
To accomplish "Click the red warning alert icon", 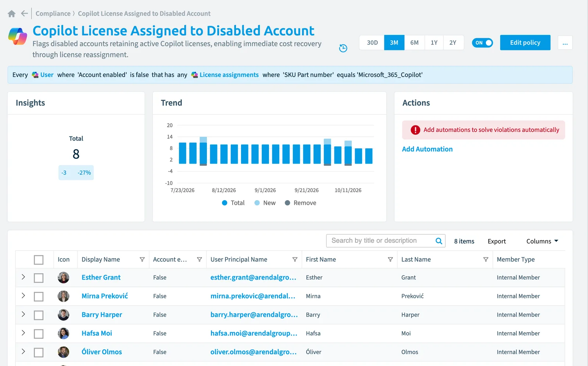I will (415, 130).
